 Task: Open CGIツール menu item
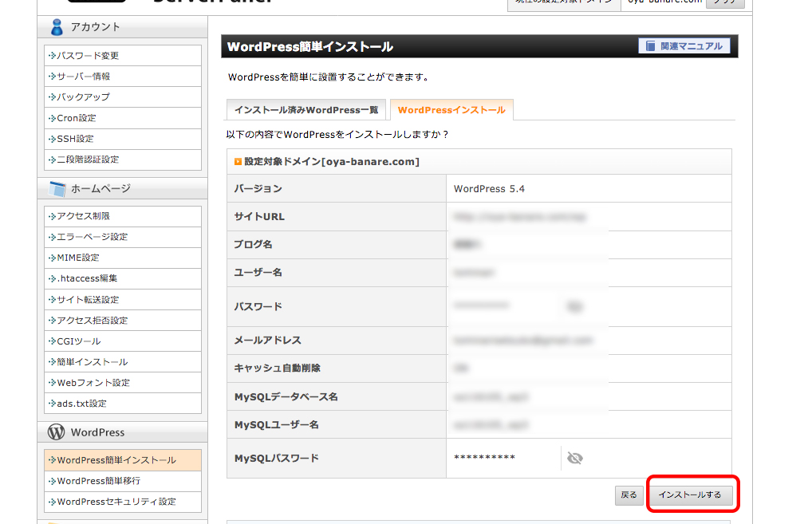point(123,341)
